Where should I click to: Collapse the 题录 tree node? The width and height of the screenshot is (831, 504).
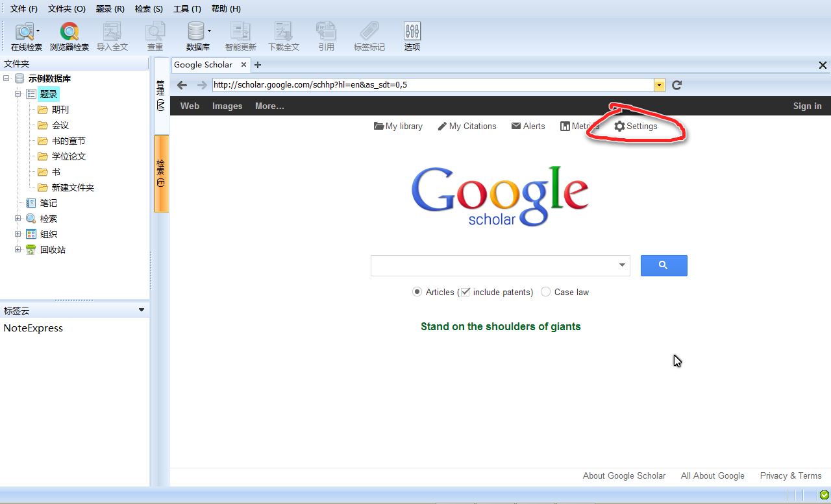[18, 94]
